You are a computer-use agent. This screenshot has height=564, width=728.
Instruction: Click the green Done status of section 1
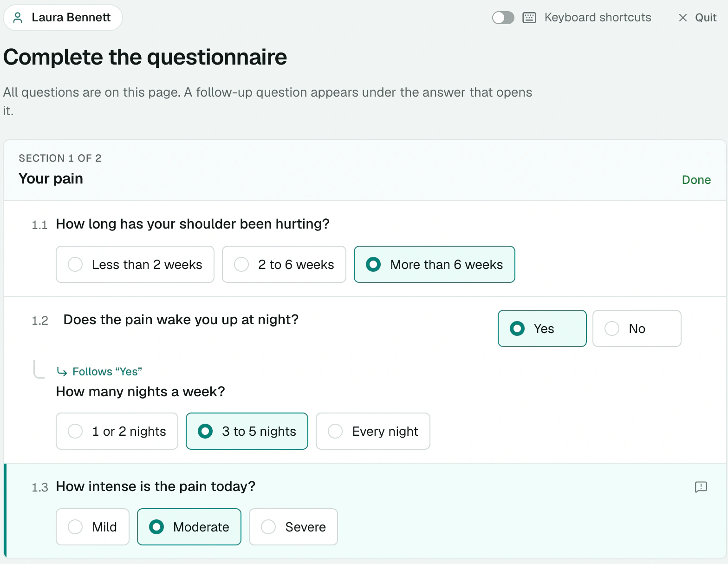click(x=696, y=180)
